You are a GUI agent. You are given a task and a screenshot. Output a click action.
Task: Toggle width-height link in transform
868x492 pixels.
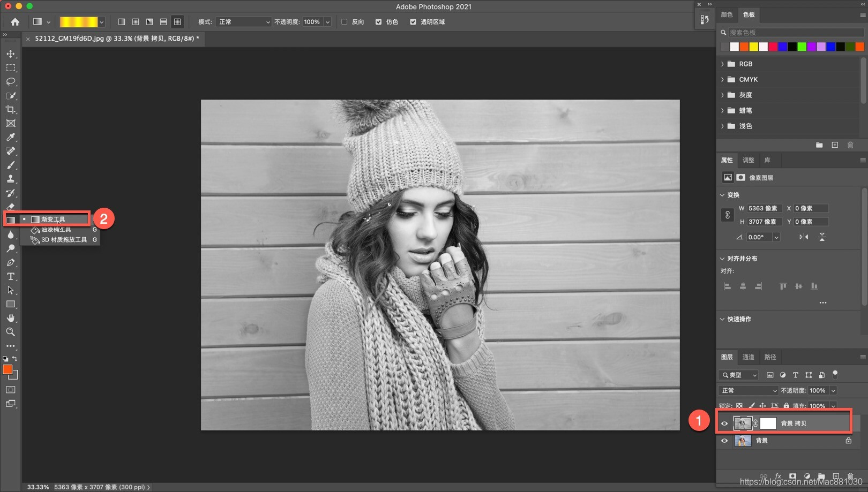(x=727, y=215)
